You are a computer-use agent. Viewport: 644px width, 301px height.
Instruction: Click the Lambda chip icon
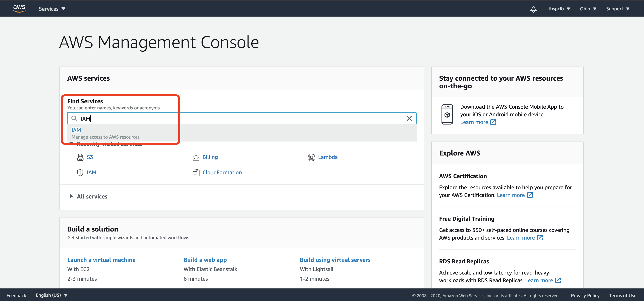311,157
